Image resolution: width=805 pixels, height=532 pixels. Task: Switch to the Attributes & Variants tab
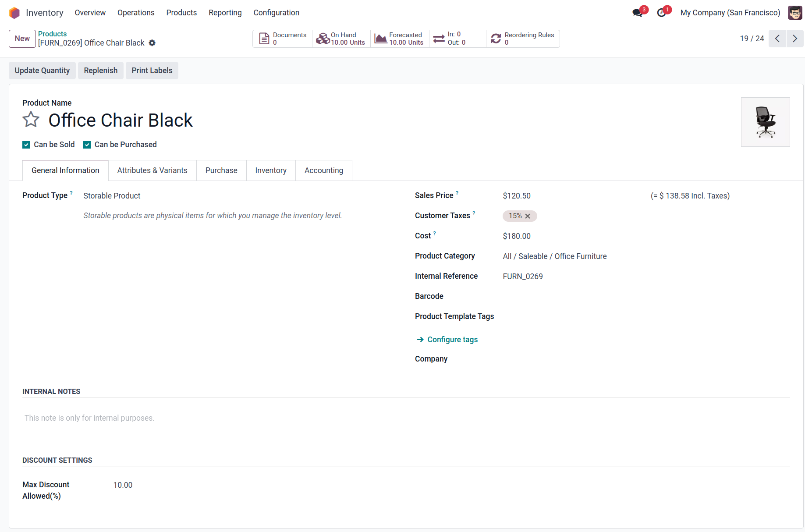point(152,170)
